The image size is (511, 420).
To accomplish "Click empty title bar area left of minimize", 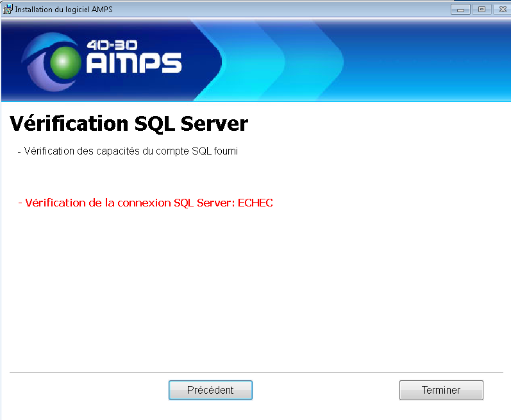I will (289, 10).
